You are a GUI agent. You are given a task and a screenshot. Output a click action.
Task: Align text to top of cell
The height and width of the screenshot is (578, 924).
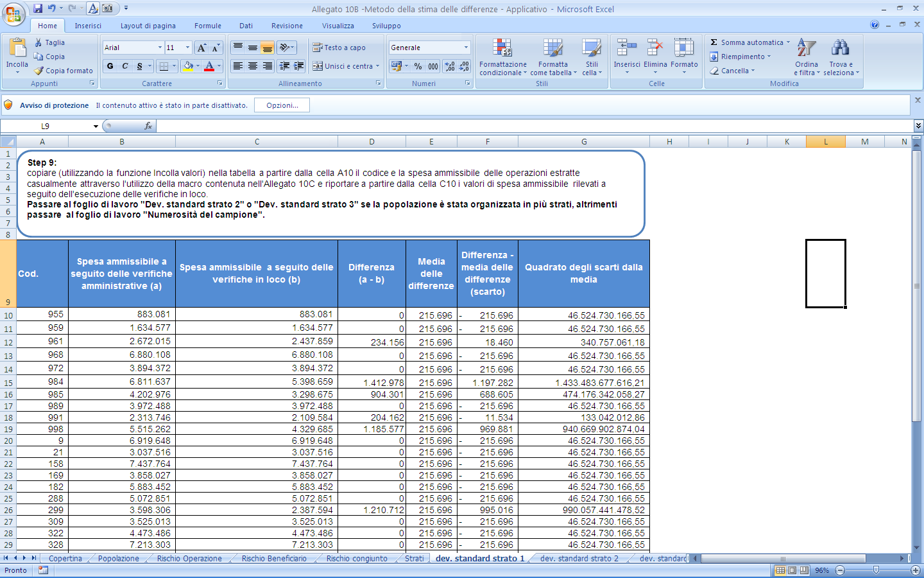(238, 48)
